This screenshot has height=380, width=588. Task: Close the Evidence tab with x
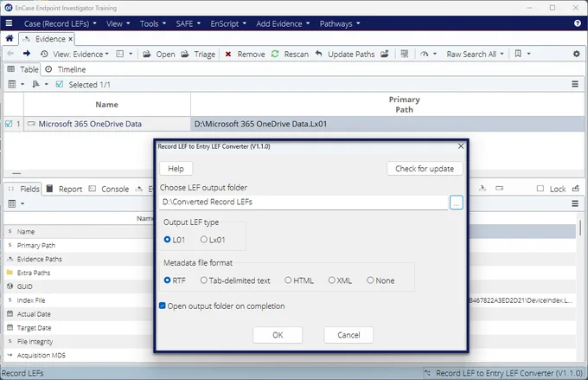[70, 39]
